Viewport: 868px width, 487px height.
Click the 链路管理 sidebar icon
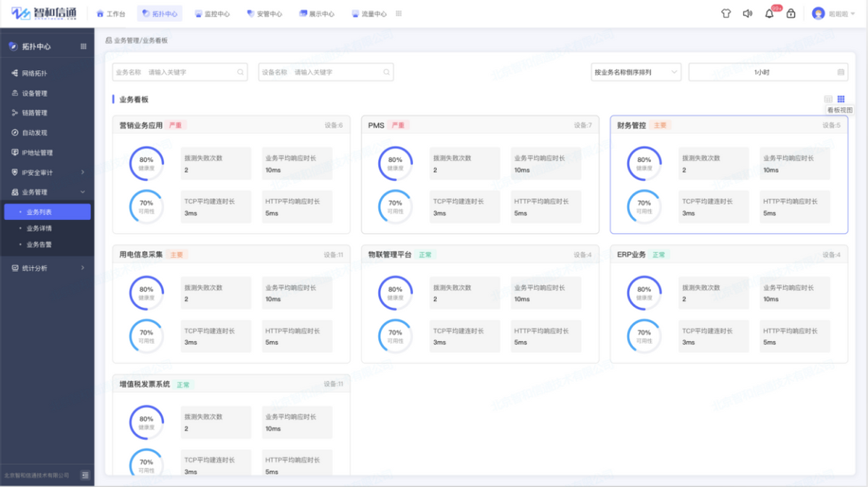(14, 113)
